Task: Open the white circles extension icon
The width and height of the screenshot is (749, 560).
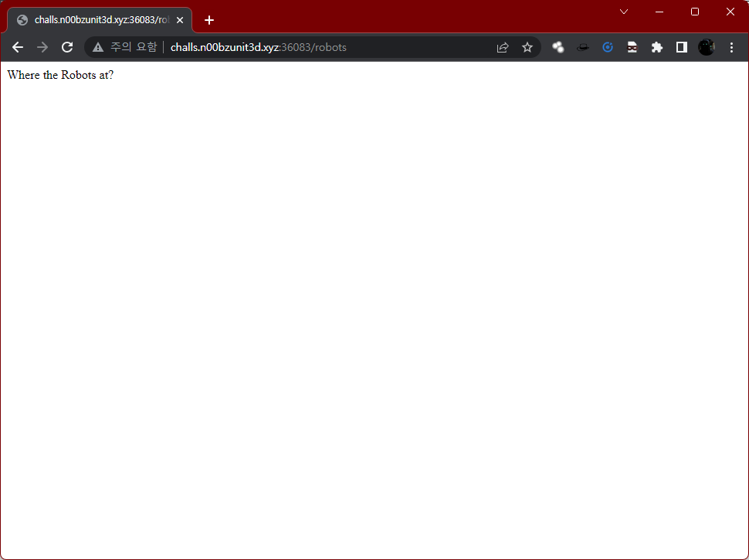Action: (558, 47)
